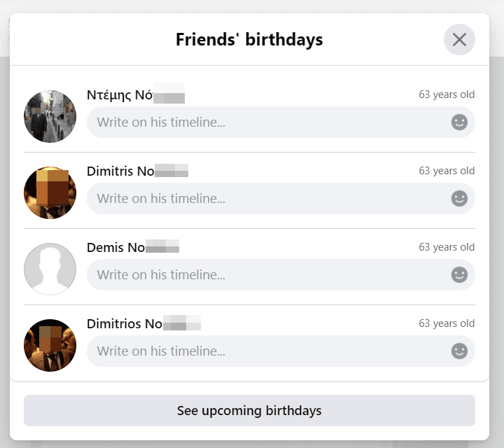Open emoji picker for Dimitrios's timeline post
The height and width of the screenshot is (448, 504).
pyautogui.click(x=459, y=351)
